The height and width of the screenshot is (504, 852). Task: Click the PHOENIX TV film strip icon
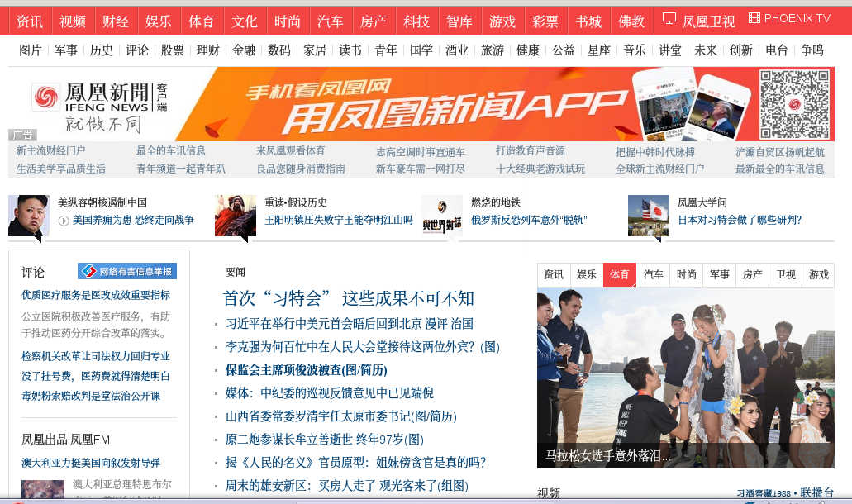point(754,18)
